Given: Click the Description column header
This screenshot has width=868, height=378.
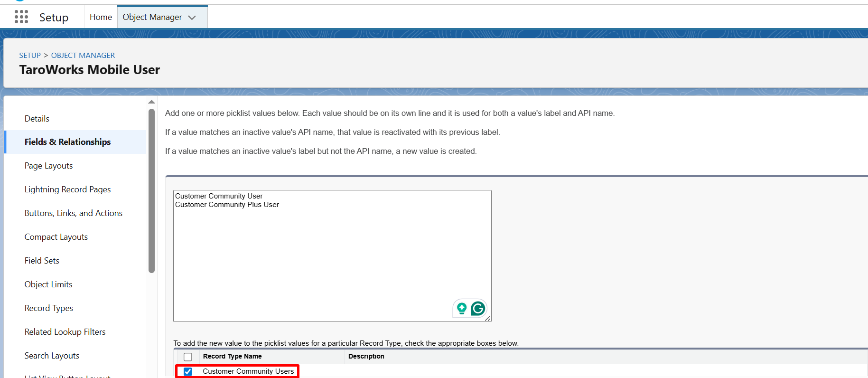Looking at the screenshot, I should click(366, 356).
